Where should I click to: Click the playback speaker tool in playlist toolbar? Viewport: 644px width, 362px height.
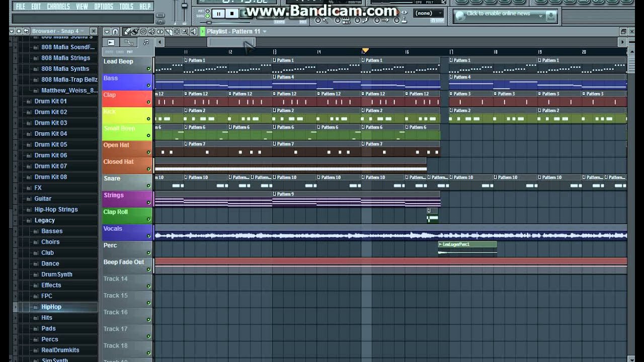click(x=193, y=32)
